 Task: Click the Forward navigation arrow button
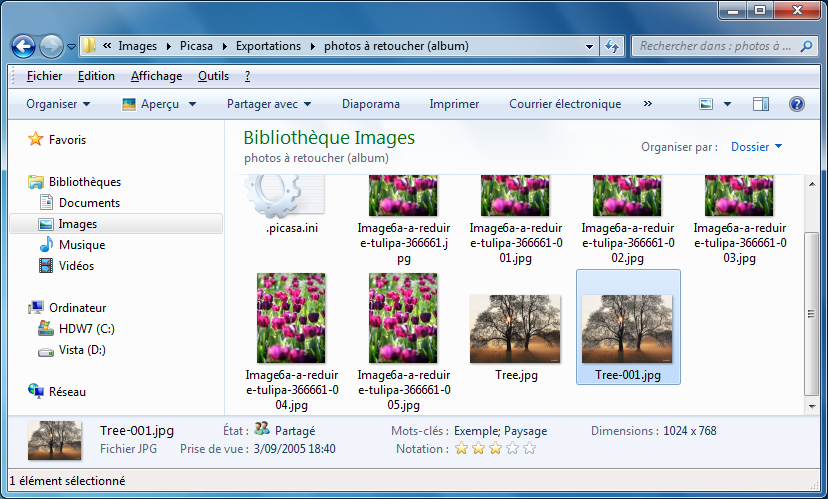pos(51,46)
